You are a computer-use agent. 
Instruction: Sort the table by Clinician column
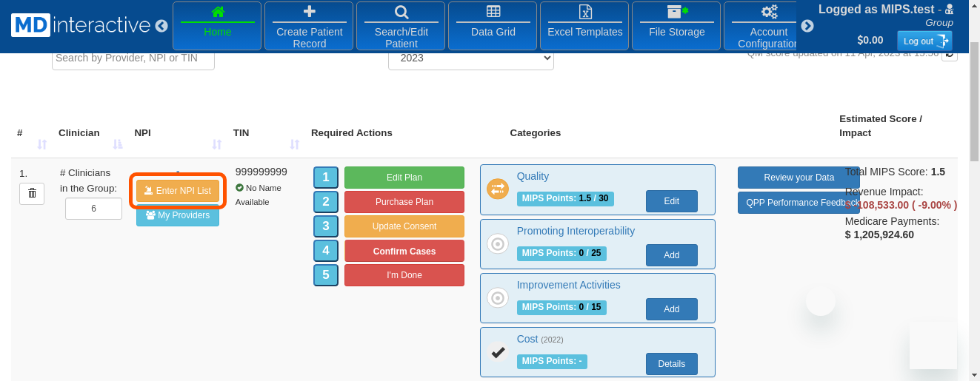coord(117,144)
